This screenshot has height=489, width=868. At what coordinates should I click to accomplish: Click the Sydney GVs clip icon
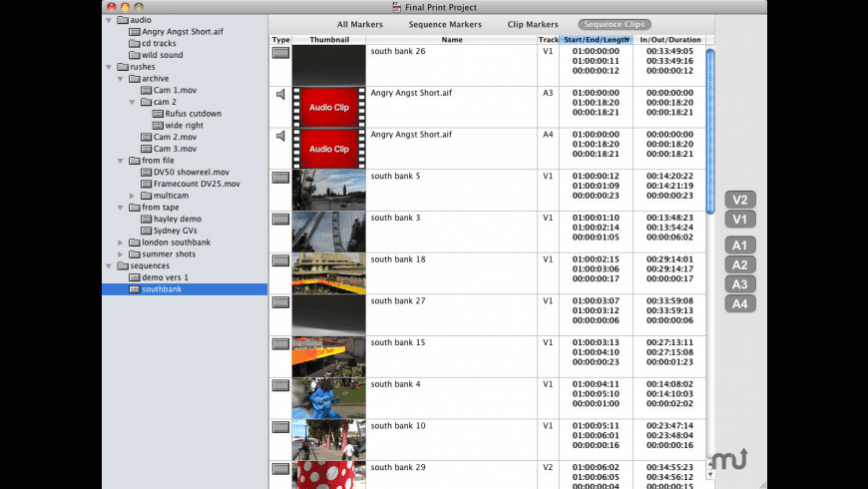[x=146, y=231]
